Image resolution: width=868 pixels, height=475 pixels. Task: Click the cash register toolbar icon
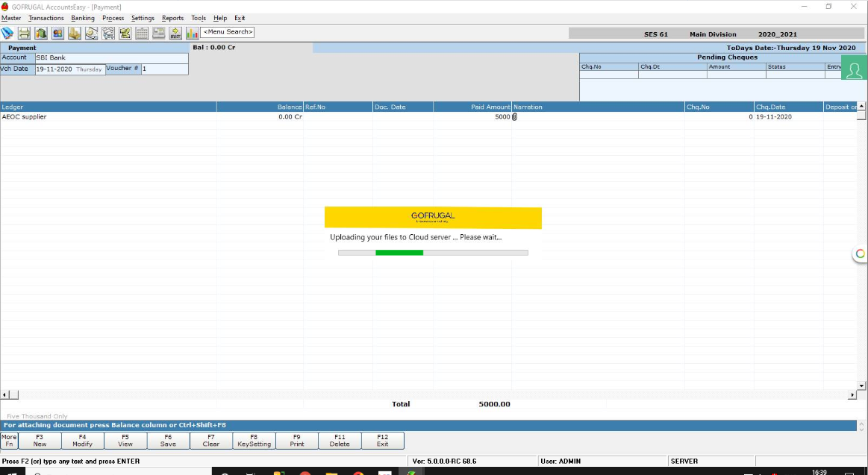(x=159, y=33)
